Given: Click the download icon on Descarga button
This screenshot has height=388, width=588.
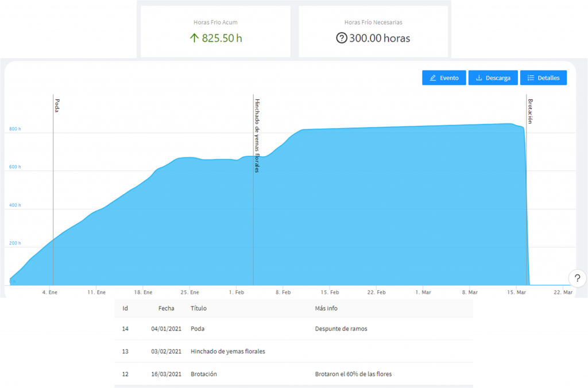Looking at the screenshot, I should [x=479, y=78].
